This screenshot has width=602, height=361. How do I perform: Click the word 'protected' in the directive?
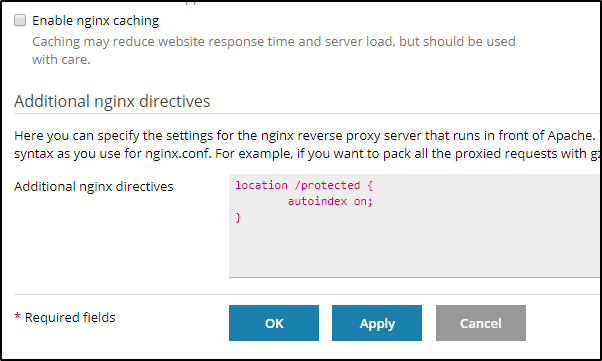point(330,185)
